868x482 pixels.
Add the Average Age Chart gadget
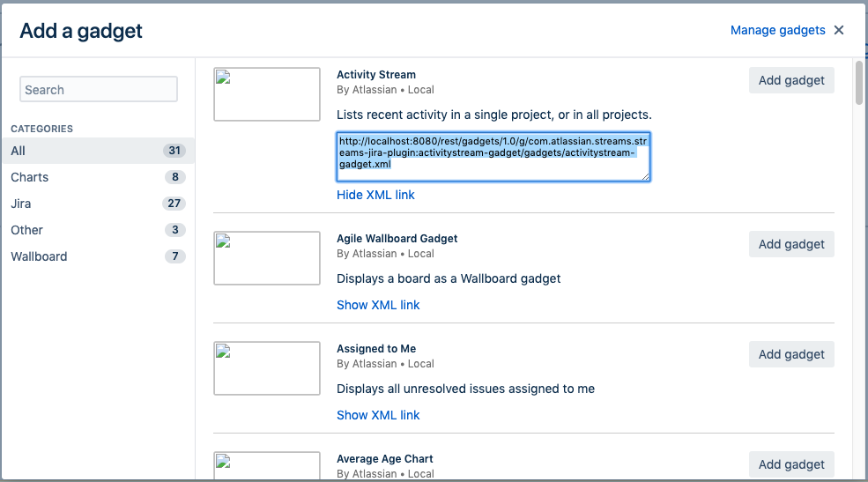pos(791,464)
